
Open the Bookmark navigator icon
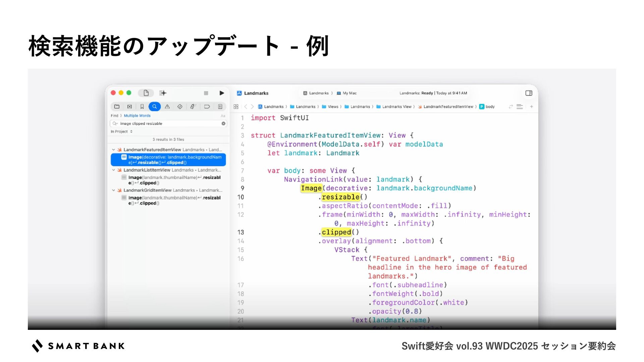point(142,107)
